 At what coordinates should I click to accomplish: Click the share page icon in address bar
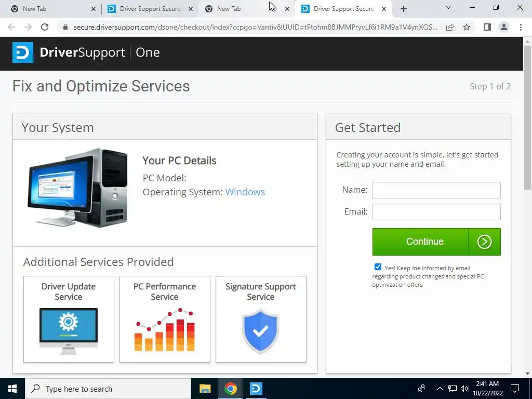point(450,27)
